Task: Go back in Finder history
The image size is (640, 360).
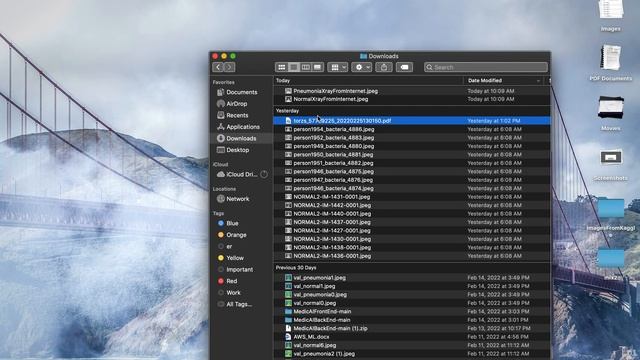Action: pos(218,67)
